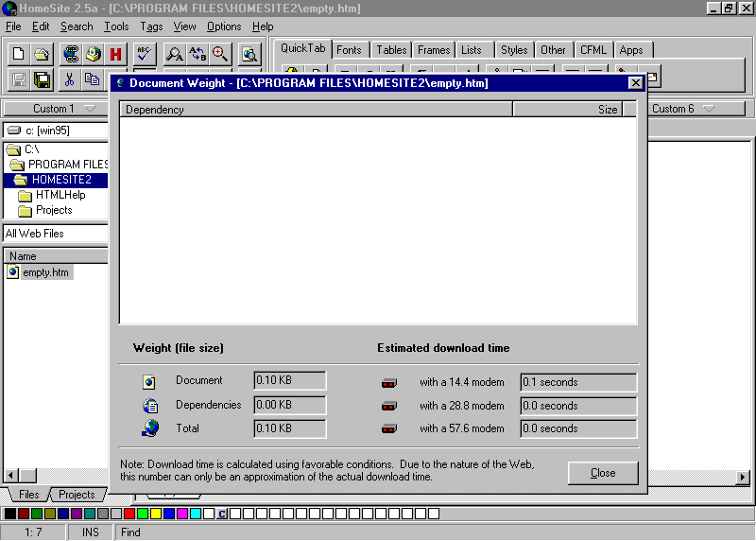Run the ABC spell check icon

145,54
